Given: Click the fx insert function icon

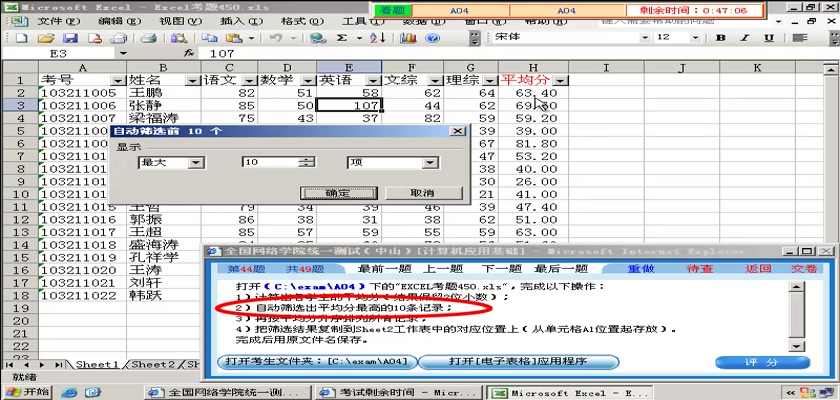Looking at the screenshot, I should 188,54.
